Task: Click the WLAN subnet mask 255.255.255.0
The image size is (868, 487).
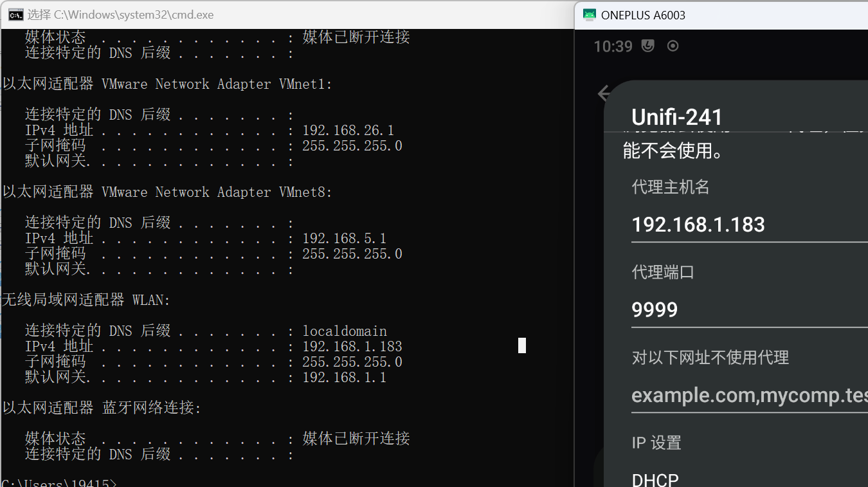Action: pyautogui.click(x=352, y=362)
